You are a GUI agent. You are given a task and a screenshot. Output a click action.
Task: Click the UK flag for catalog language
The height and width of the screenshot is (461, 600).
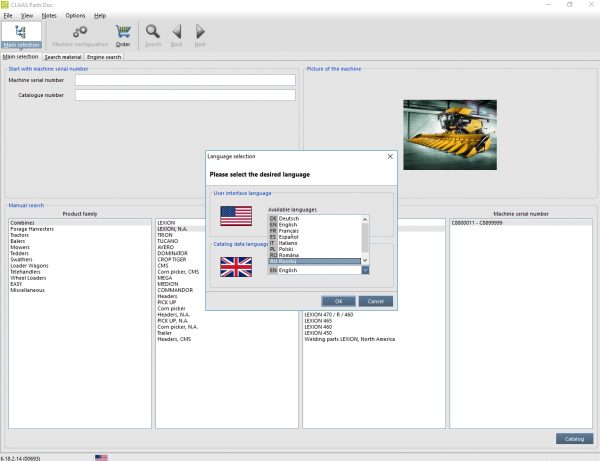coord(236,267)
